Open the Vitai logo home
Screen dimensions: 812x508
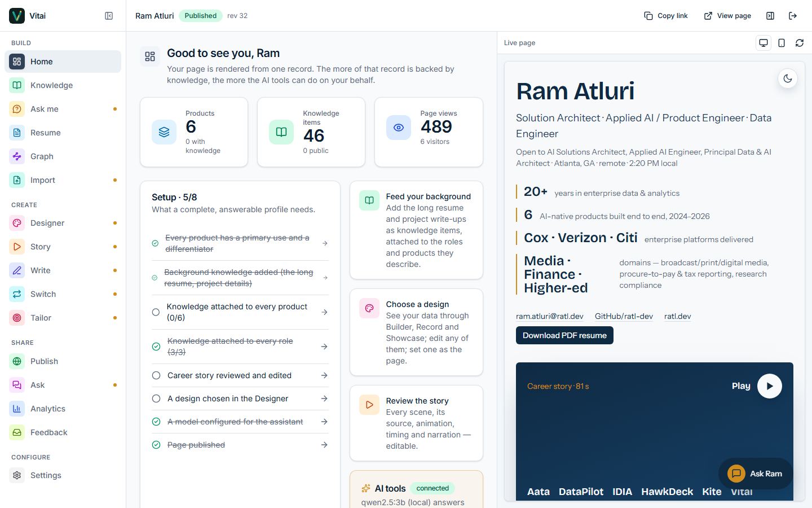(x=17, y=16)
